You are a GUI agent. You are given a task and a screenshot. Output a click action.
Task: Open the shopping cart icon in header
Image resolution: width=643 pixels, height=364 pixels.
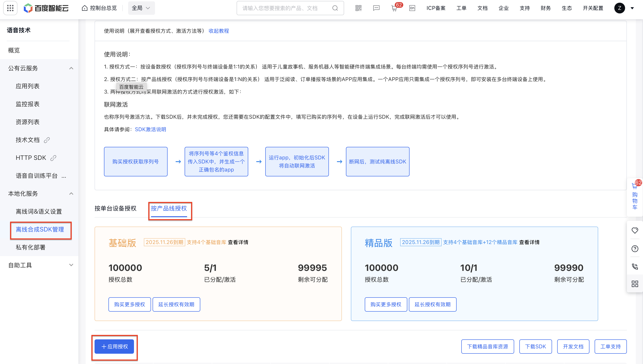point(394,9)
